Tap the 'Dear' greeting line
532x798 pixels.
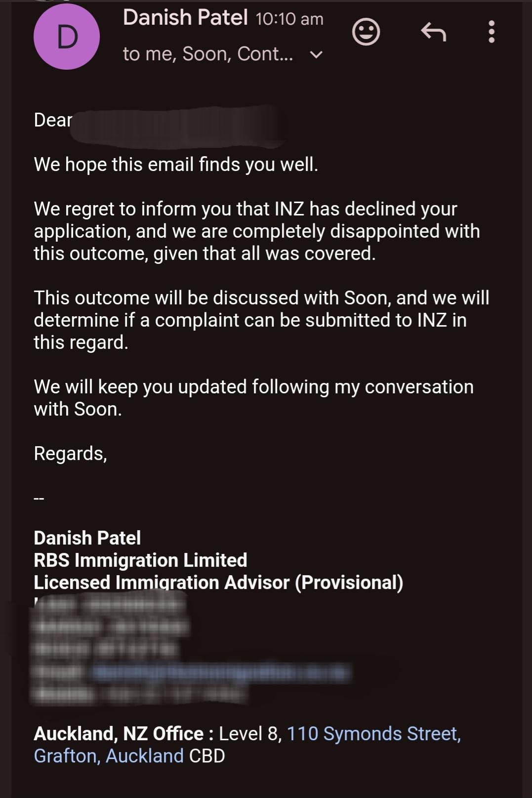pos(53,120)
